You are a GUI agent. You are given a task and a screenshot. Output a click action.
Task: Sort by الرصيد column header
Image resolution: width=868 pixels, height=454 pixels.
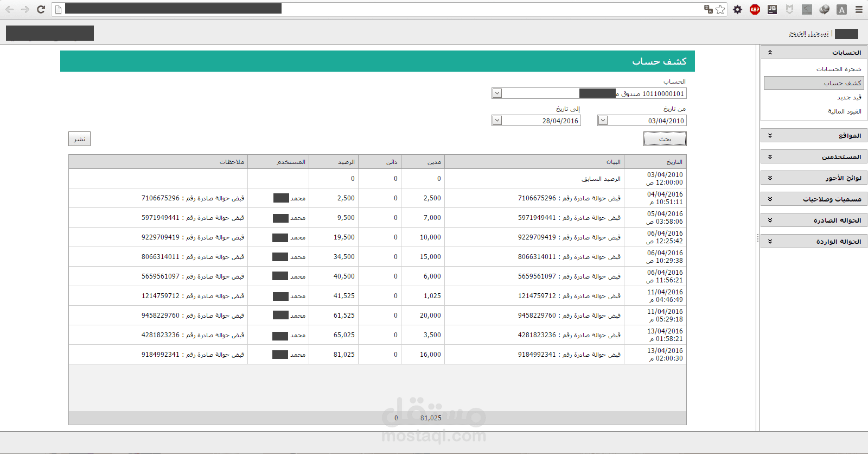point(334,162)
